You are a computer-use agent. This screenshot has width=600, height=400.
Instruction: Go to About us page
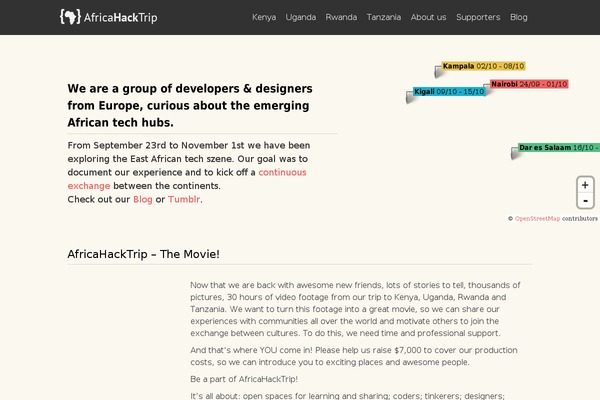428,17
